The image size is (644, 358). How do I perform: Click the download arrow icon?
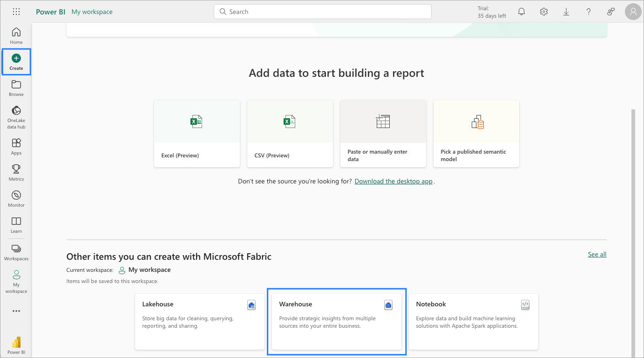pos(566,12)
